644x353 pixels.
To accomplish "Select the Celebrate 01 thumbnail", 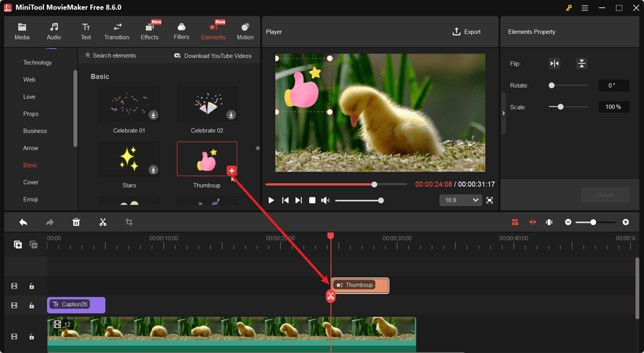I will 129,104.
